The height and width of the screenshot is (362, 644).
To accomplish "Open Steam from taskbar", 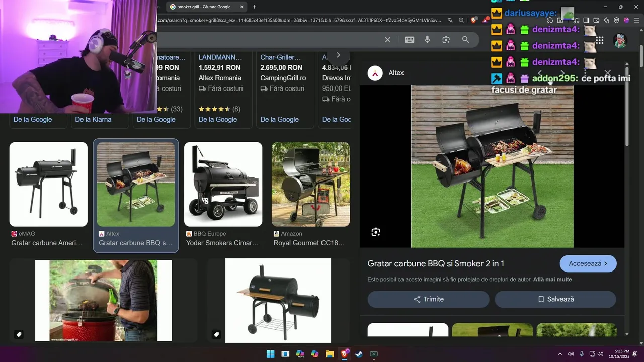I will tap(359, 354).
